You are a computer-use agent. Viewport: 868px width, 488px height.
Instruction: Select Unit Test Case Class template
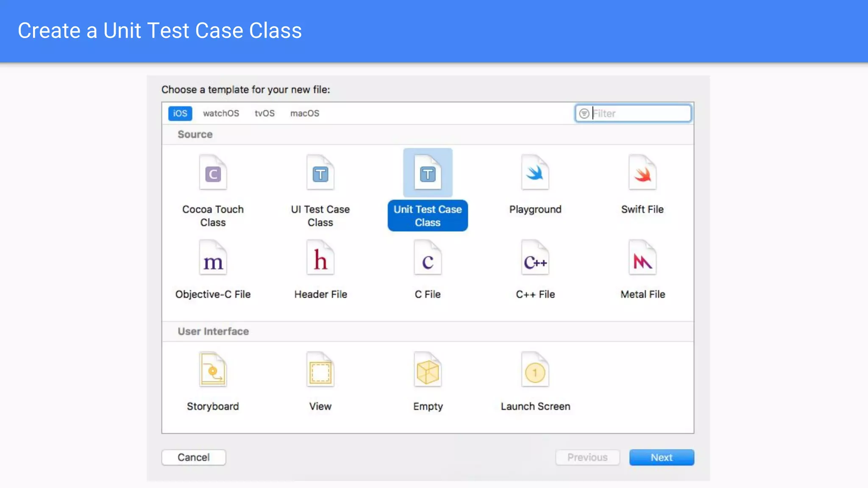tap(428, 173)
